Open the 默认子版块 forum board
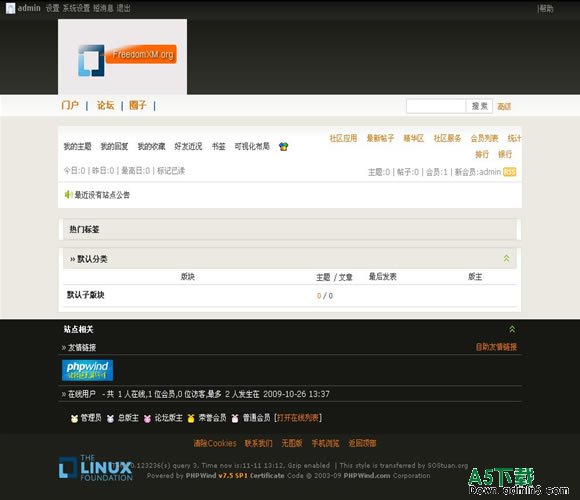This screenshot has height=500, width=580. (85, 295)
